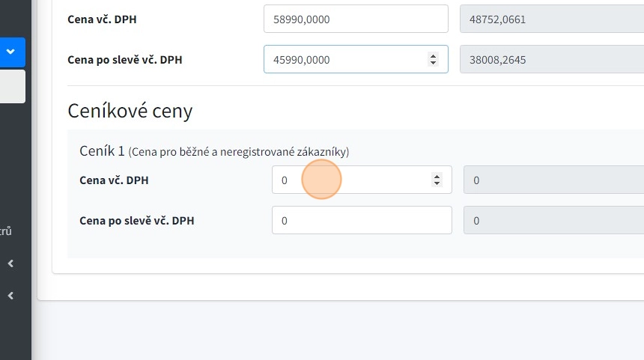The image size is (644, 360).
Task: Click greyed field beside Ceník 1 Cena vč. DPH
Action: click(x=553, y=180)
